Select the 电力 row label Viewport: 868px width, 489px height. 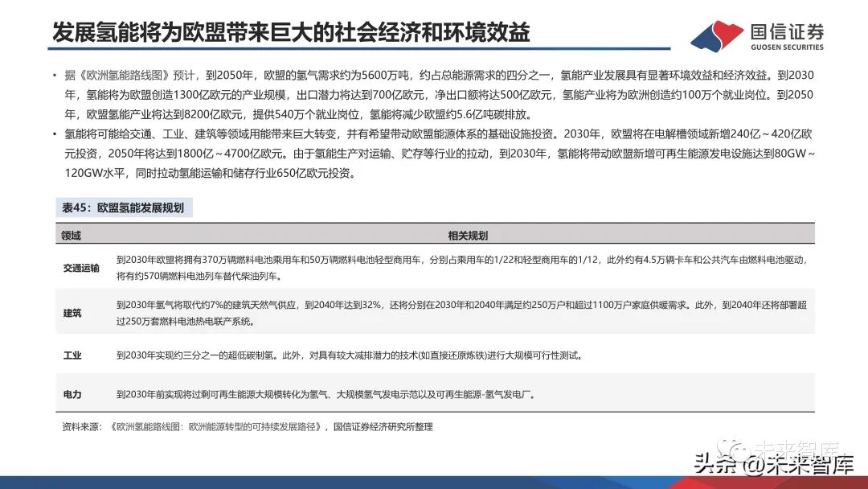coord(72,394)
